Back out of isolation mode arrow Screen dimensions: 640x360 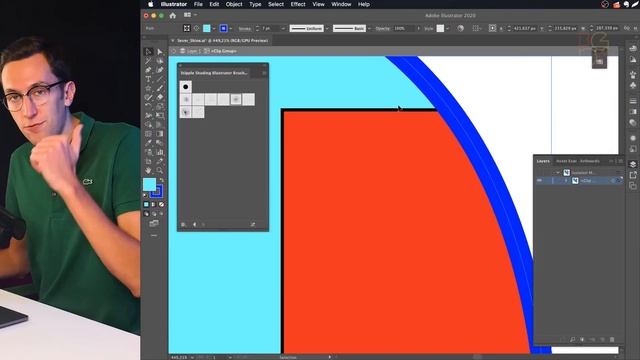pyautogui.click(x=174, y=51)
